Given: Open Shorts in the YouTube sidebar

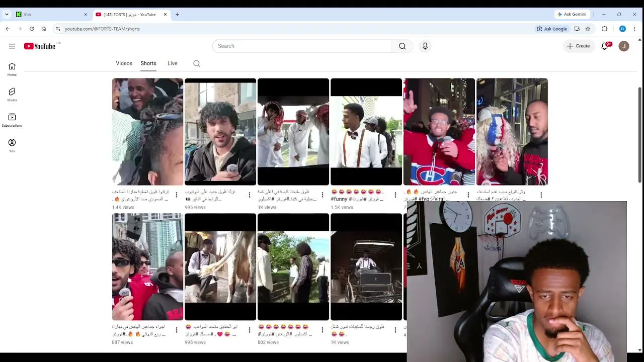Looking at the screenshot, I should 12,95.
